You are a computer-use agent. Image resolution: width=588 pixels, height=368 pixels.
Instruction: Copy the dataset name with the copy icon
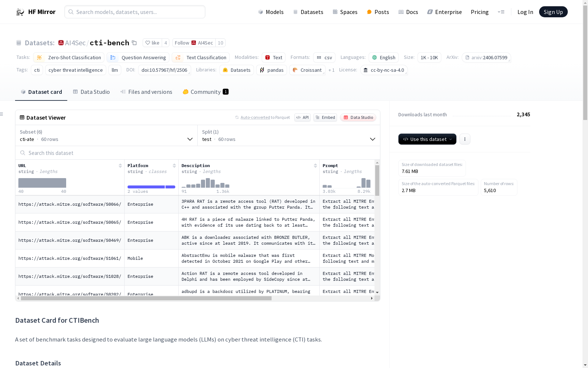coord(134,43)
